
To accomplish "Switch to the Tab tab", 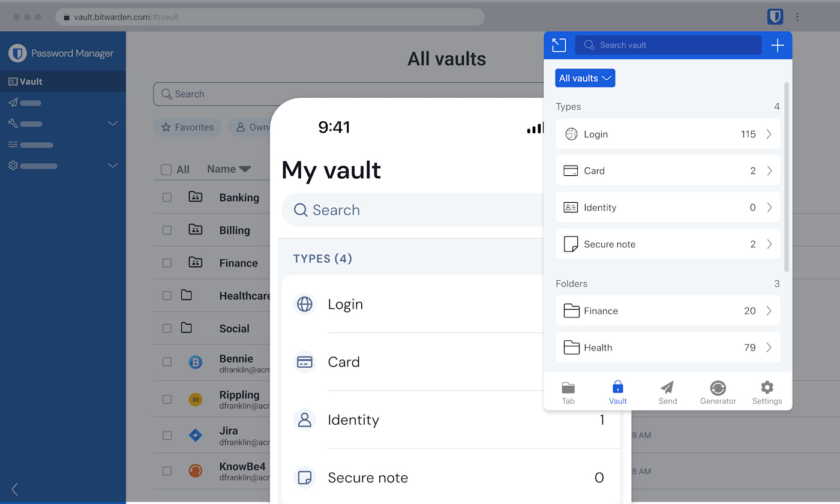I will (x=568, y=393).
